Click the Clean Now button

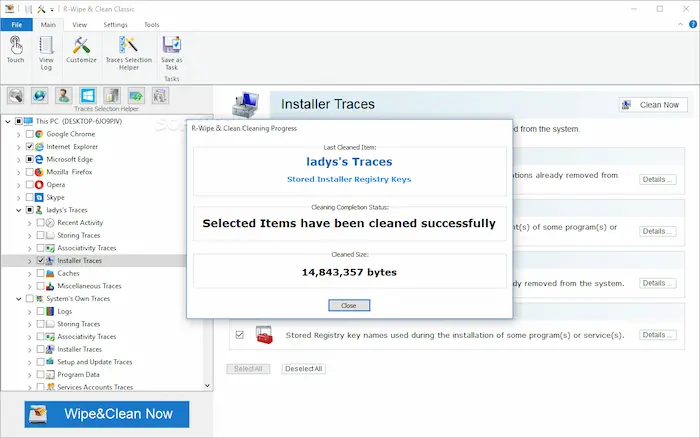(653, 105)
